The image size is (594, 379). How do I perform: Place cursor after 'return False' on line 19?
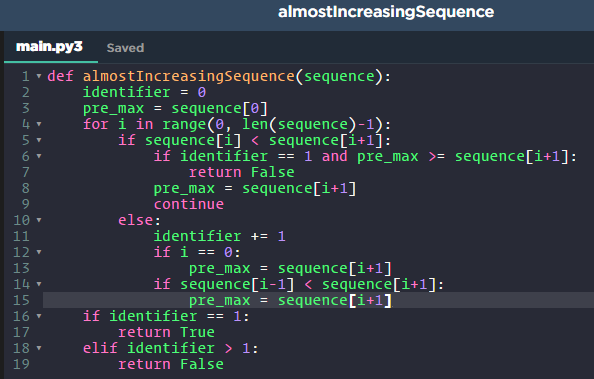[224, 364]
